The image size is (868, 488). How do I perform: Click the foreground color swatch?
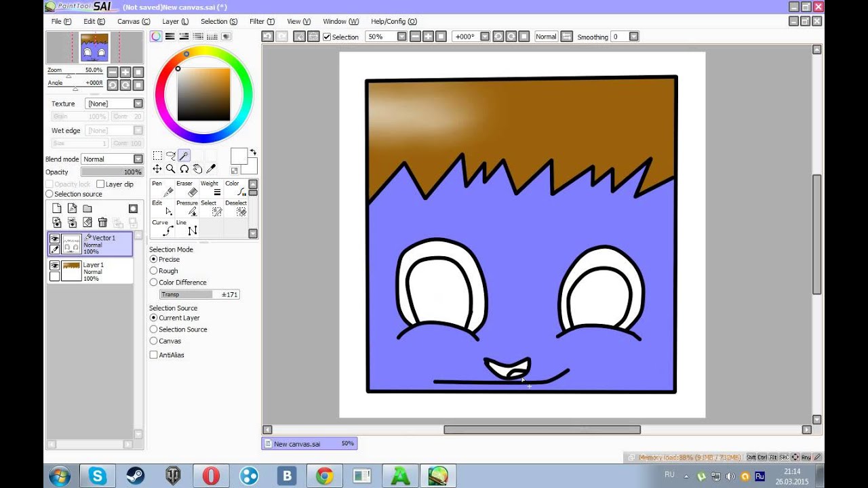click(239, 156)
